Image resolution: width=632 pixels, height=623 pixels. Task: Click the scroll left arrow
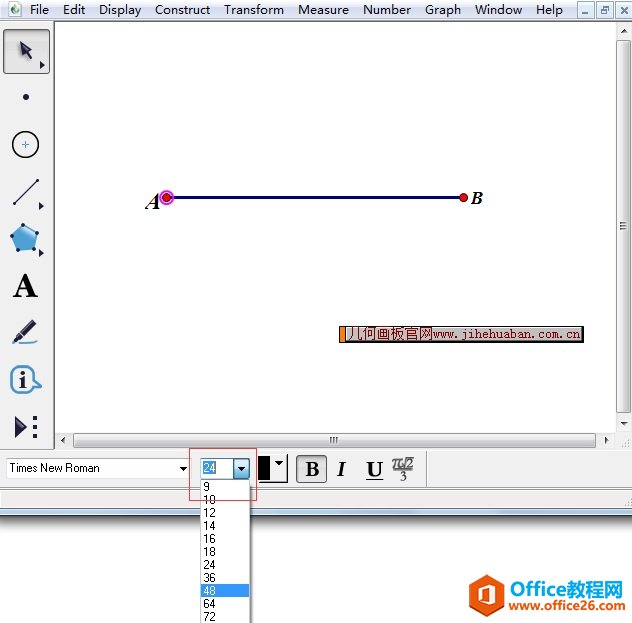point(63,440)
